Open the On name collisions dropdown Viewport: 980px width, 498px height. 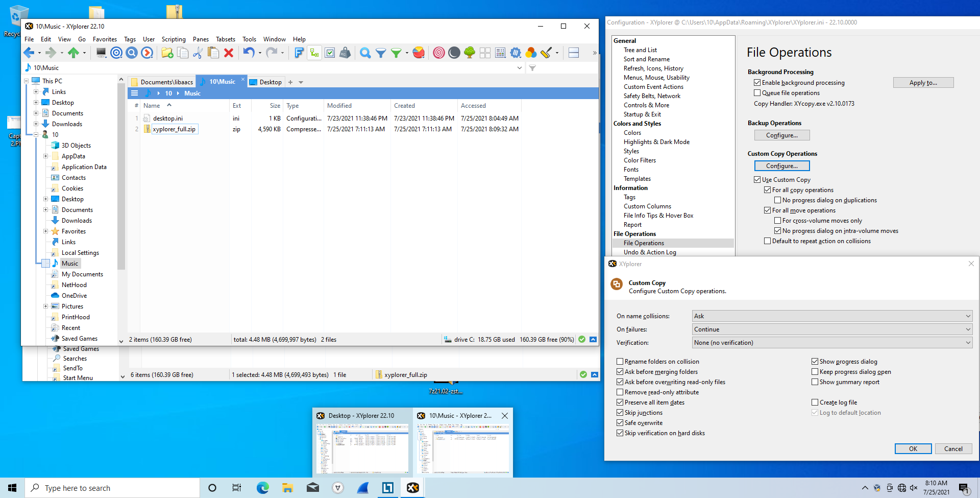coord(832,316)
